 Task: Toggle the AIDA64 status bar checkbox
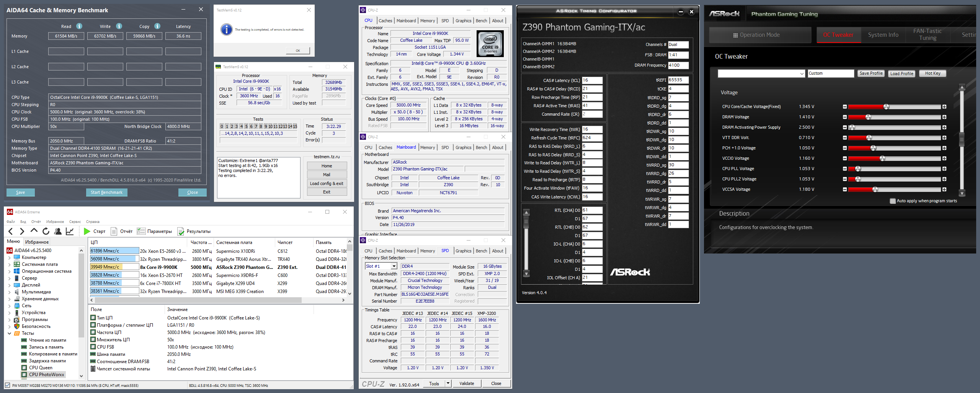pos(7,385)
